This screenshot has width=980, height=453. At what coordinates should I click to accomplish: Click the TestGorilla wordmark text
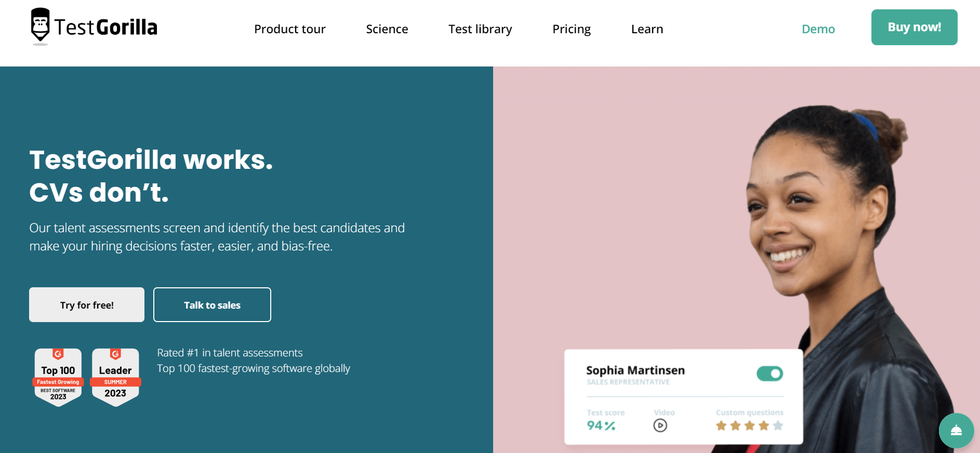pos(106,28)
